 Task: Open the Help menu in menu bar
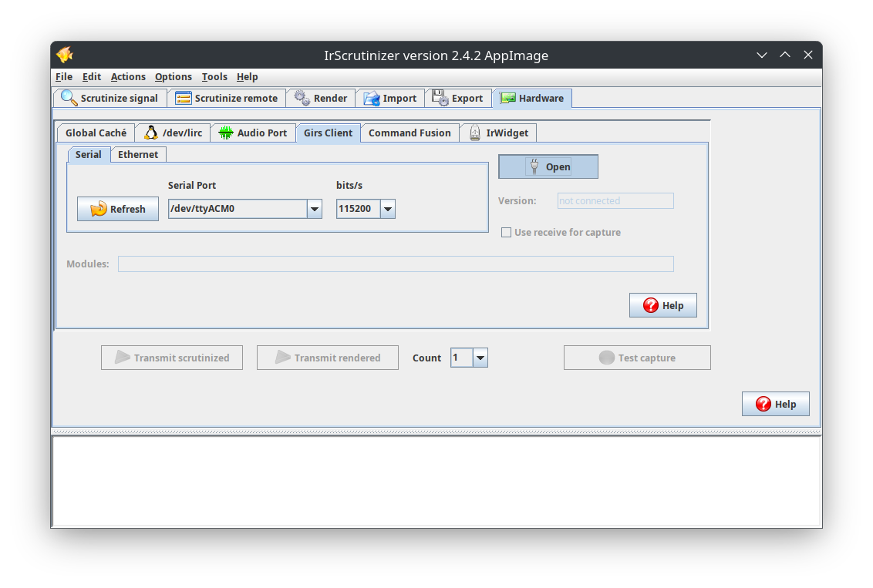(x=248, y=77)
